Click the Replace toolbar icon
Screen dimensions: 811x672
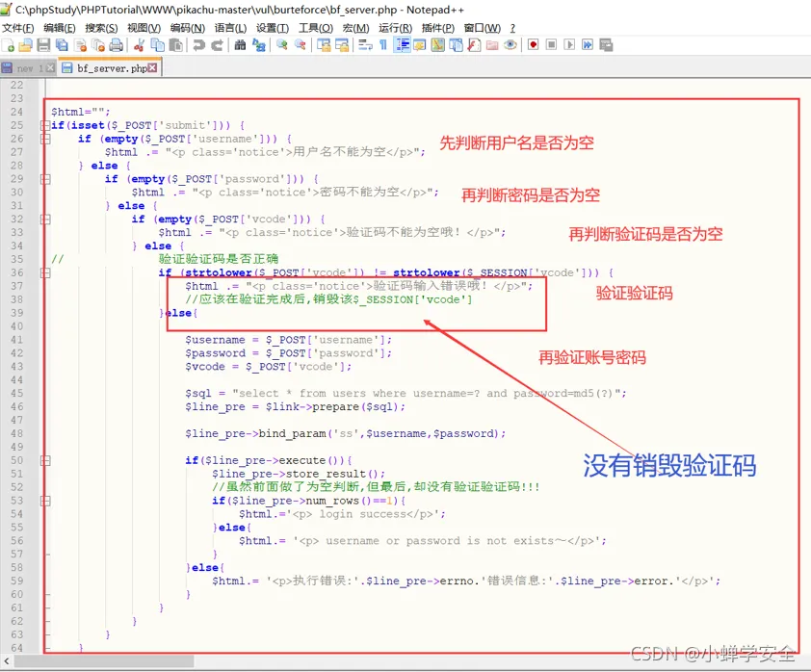(258, 45)
